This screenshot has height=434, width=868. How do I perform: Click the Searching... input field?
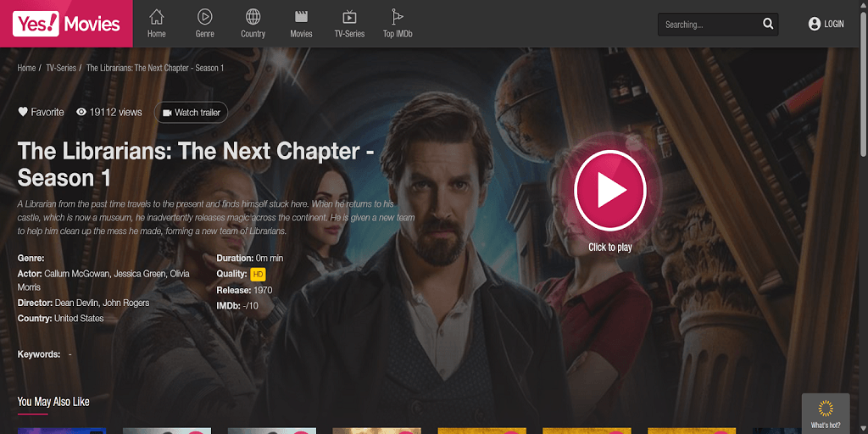(709, 25)
